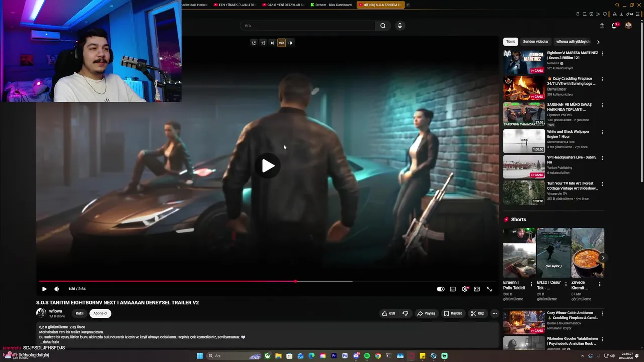Open more actions three-dot menu under video
The image size is (644, 362).
tap(495, 313)
